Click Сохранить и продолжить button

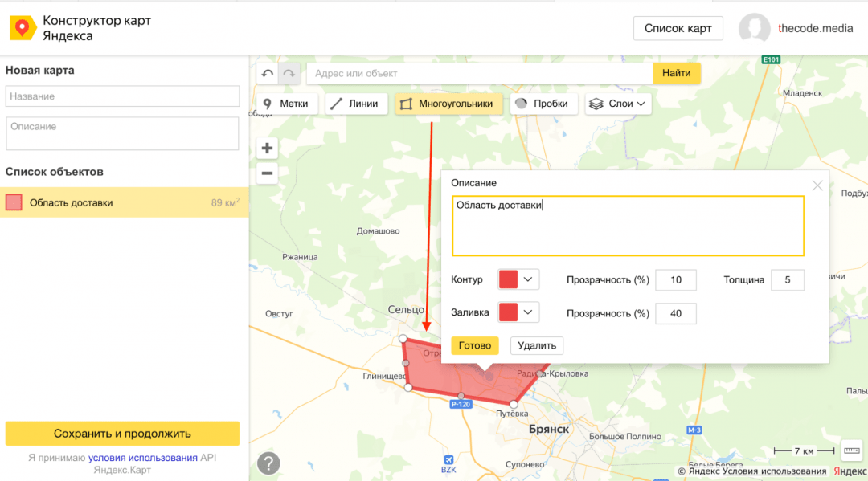[x=122, y=434]
